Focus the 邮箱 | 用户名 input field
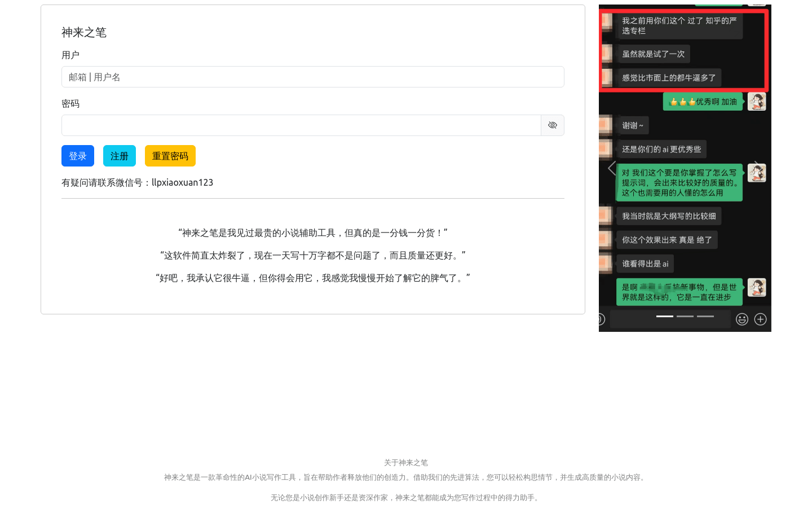 point(312,77)
